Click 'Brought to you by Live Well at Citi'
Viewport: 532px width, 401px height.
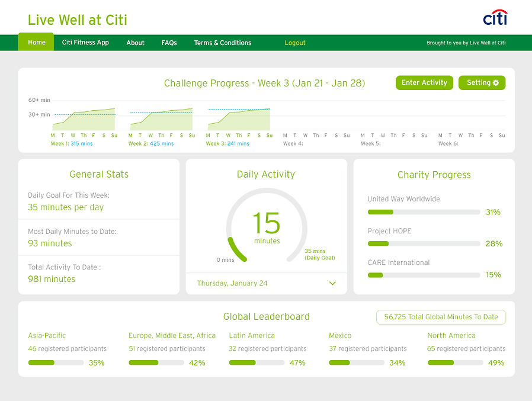[x=466, y=43]
